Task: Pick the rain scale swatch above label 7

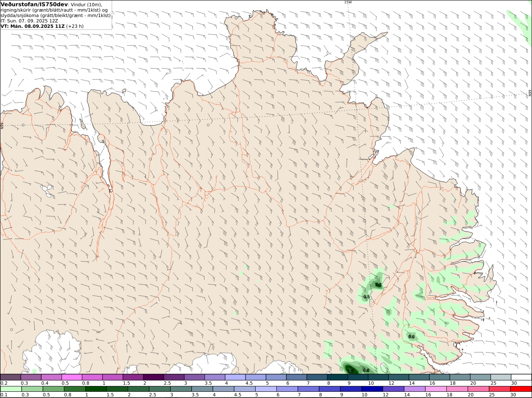Action: click(308, 389)
